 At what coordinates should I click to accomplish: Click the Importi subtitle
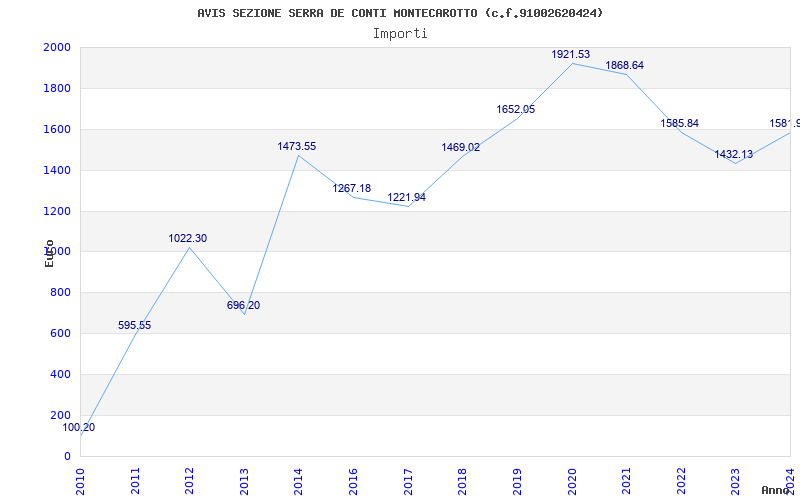point(400,34)
